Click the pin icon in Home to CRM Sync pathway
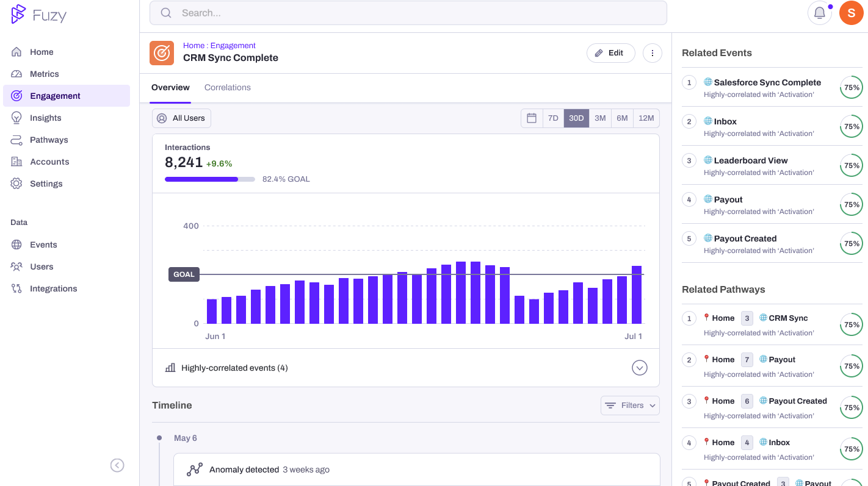868x486 pixels. (707, 318)
